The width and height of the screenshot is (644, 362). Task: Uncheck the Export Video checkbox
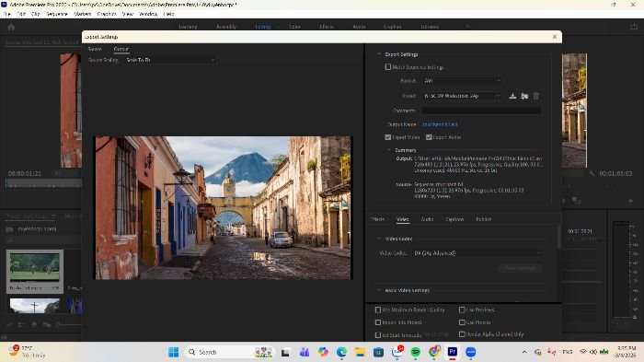(x=387, y=137)
